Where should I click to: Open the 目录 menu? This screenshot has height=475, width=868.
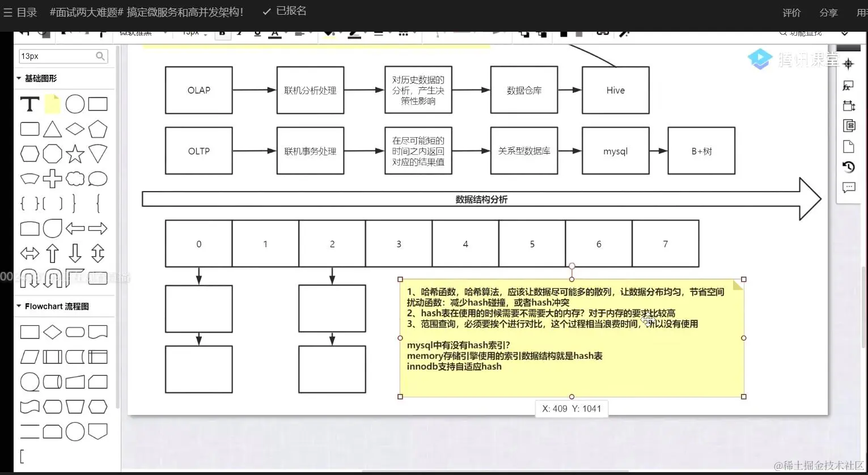[x=20, y=12]
